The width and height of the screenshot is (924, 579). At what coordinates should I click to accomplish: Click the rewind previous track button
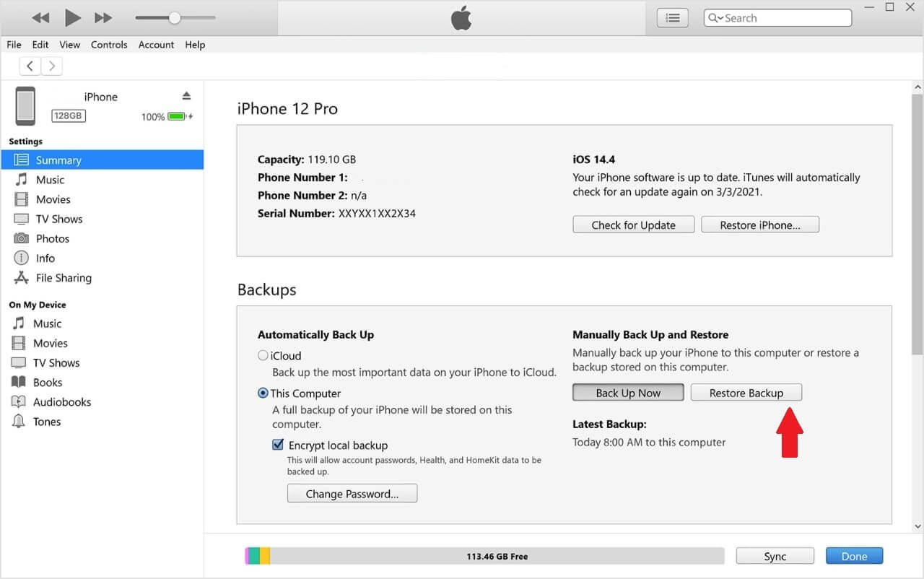tap(40, 17)
